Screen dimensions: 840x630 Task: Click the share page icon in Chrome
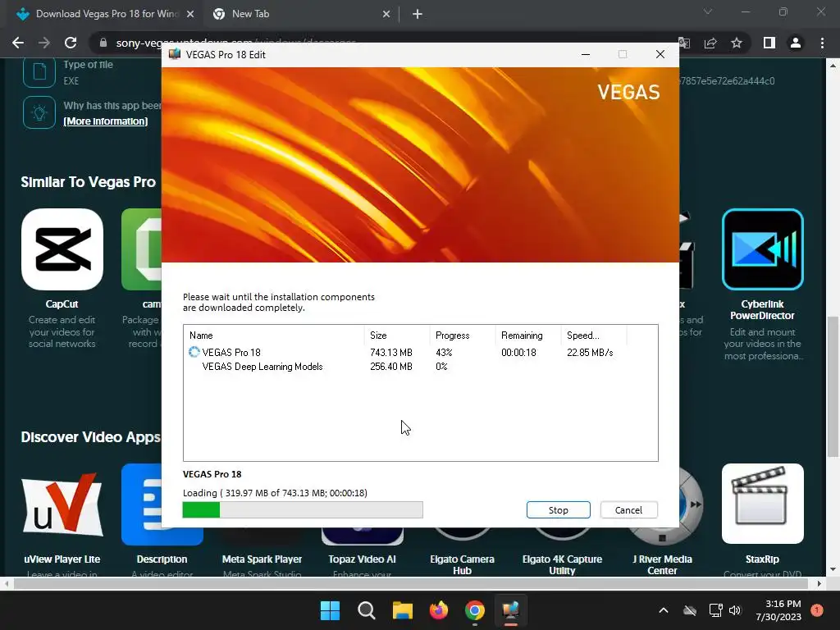pos(710,43)
